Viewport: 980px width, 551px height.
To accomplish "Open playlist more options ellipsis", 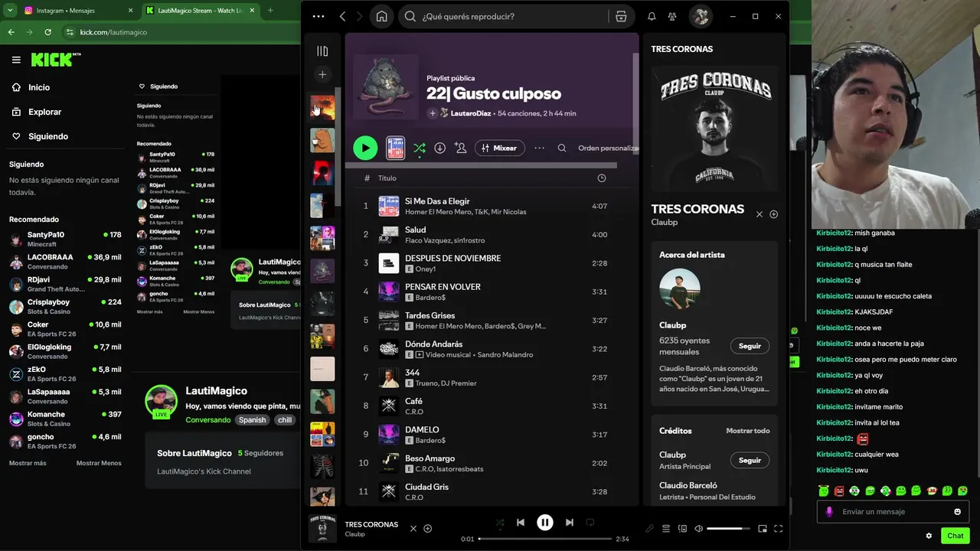I will [x=539, y=148].
